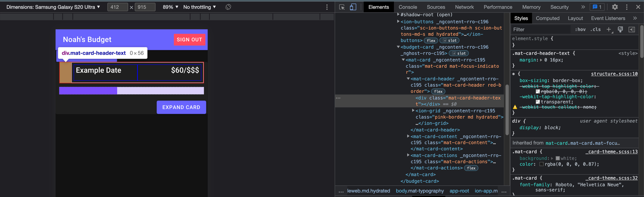Collapse the budget-card DOM node

tap(398, 47)
